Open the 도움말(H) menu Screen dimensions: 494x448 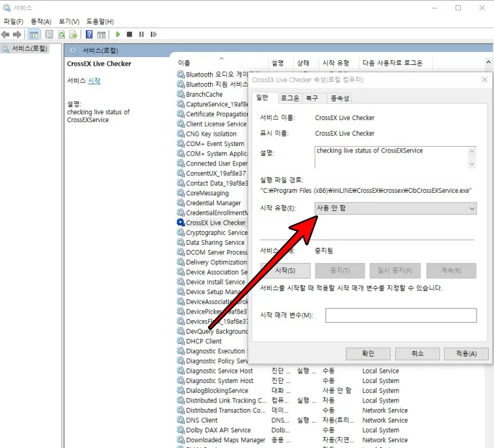(x=100, y=21)
